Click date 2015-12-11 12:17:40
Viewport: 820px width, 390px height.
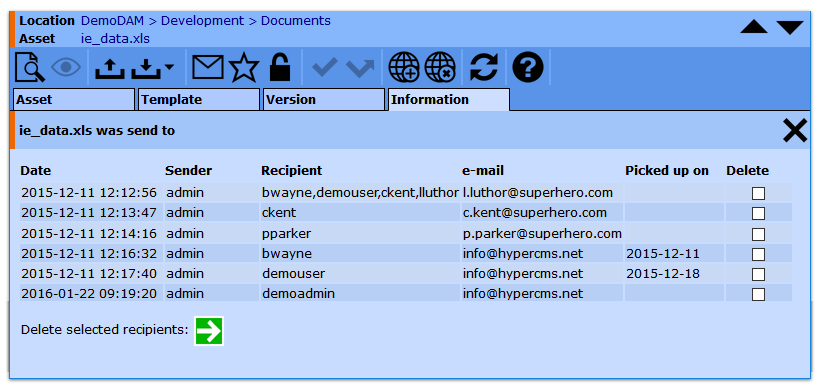coord(89,273)
